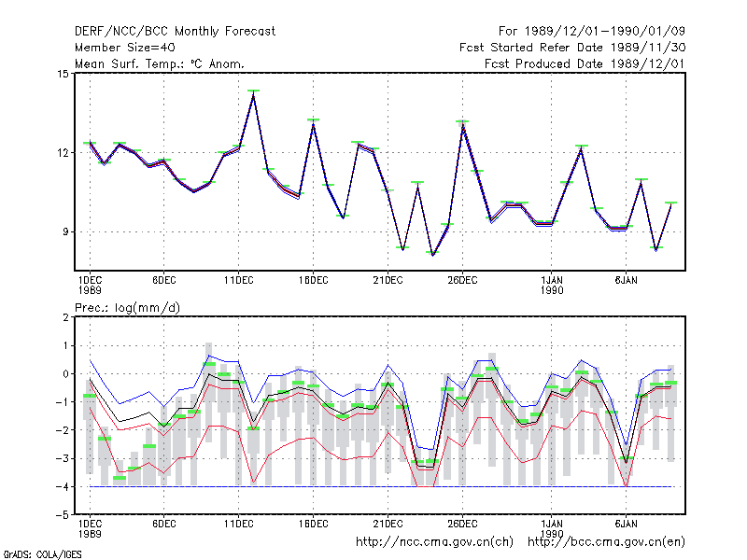747x560 pixels.
Task: Click the 6JAN label on lower chart
Action: coord(626,524)
